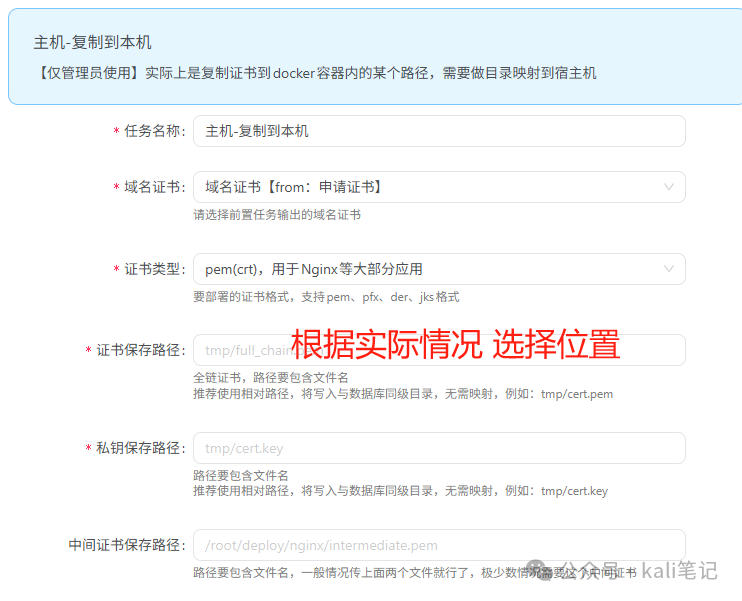Click the 私钥保存路径 label
Screen dimensions: 742x601
coord(141,448)
